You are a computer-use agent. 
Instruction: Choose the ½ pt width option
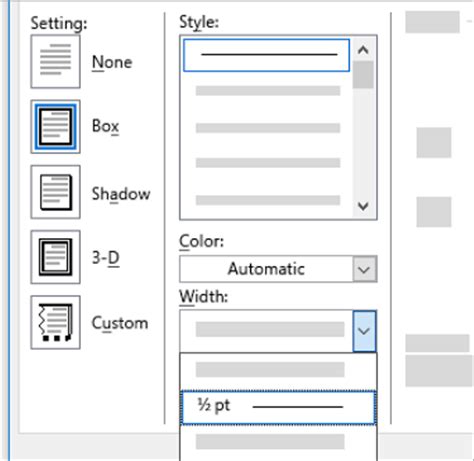(278, 407)
